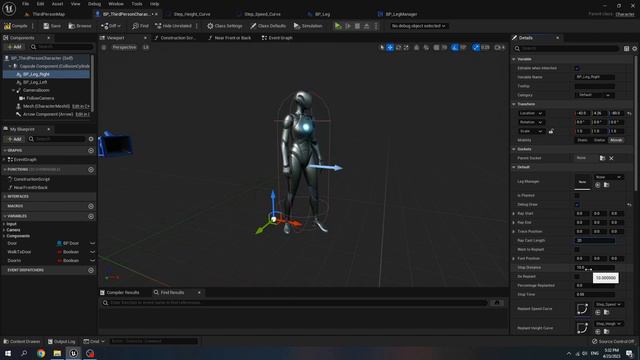640x360 pixels.
Task: Open Class Defaults
Action: 268,26
